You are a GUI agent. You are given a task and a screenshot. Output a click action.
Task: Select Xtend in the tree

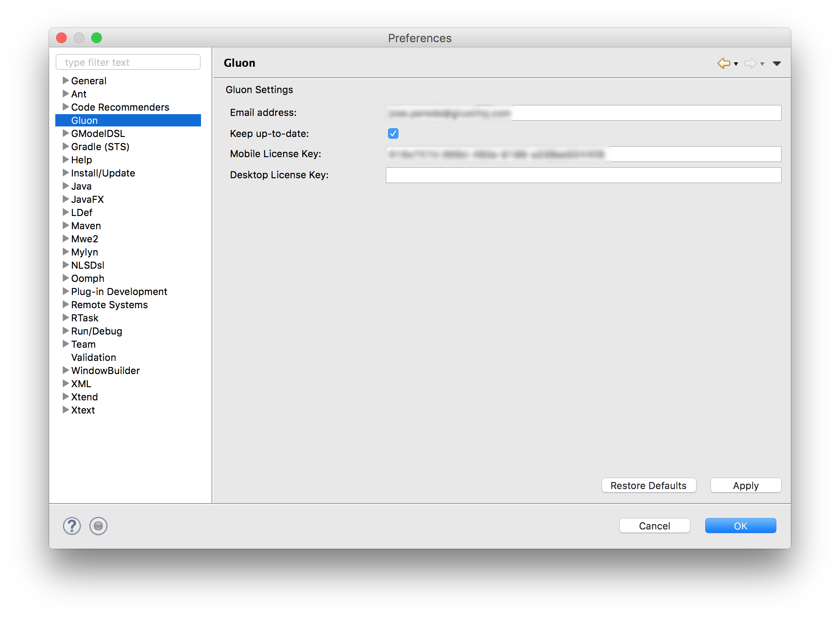click(x=84, y=397)
